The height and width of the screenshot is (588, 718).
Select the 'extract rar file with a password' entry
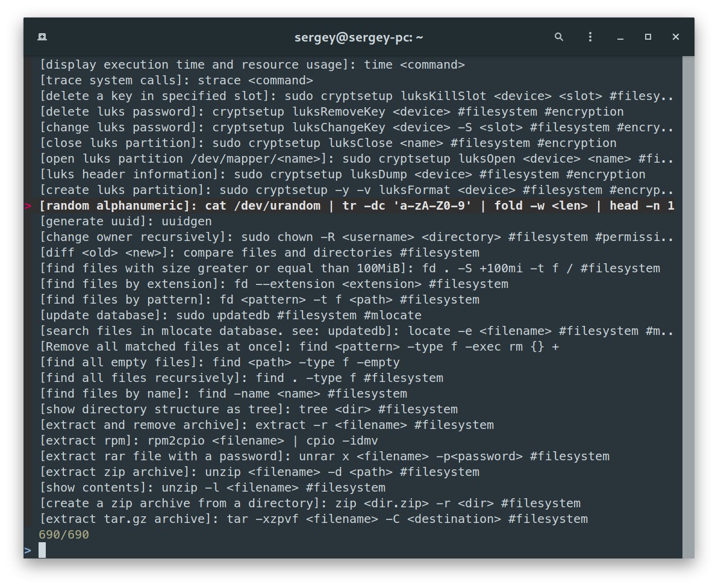point(325,456)
